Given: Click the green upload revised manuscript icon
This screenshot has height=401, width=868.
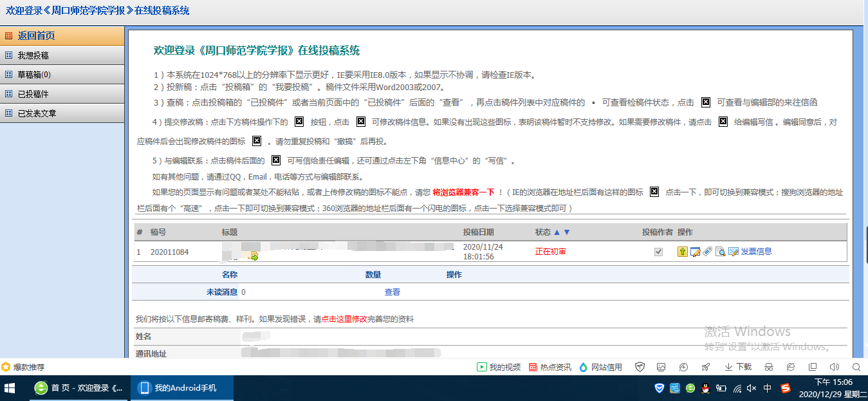Looking at the screenshot, I should [683, 252].
